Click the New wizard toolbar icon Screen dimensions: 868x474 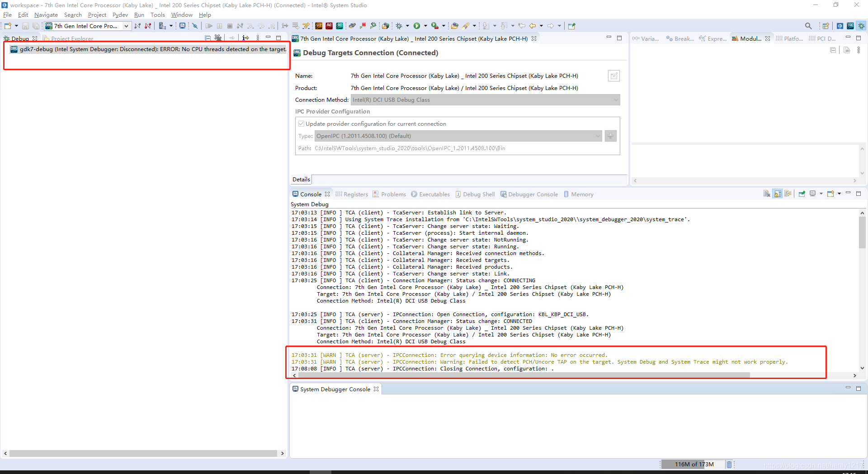[8, 26]
